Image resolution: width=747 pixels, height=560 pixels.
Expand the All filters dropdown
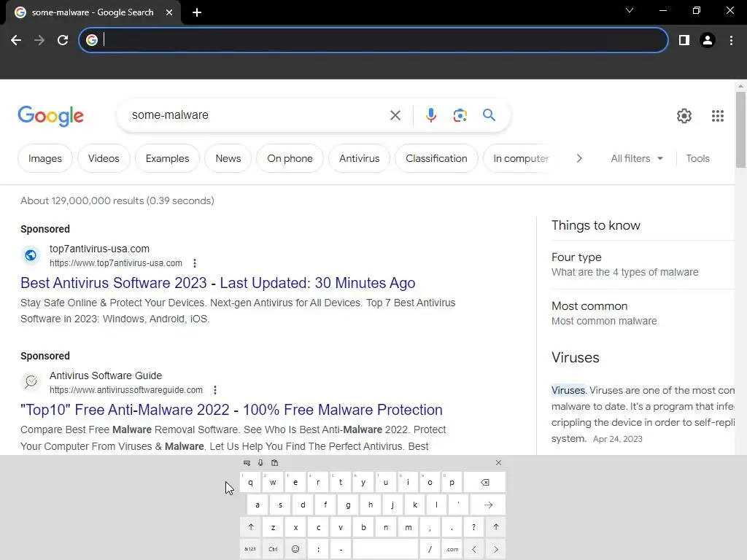point(637,158)
